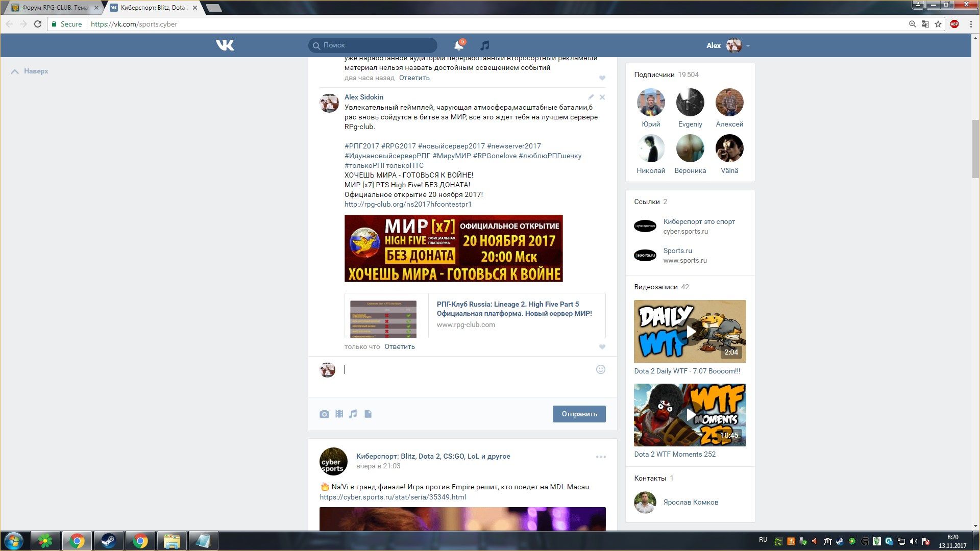
Task: Open the notifications bell icon
Action: tap(458, 45)
